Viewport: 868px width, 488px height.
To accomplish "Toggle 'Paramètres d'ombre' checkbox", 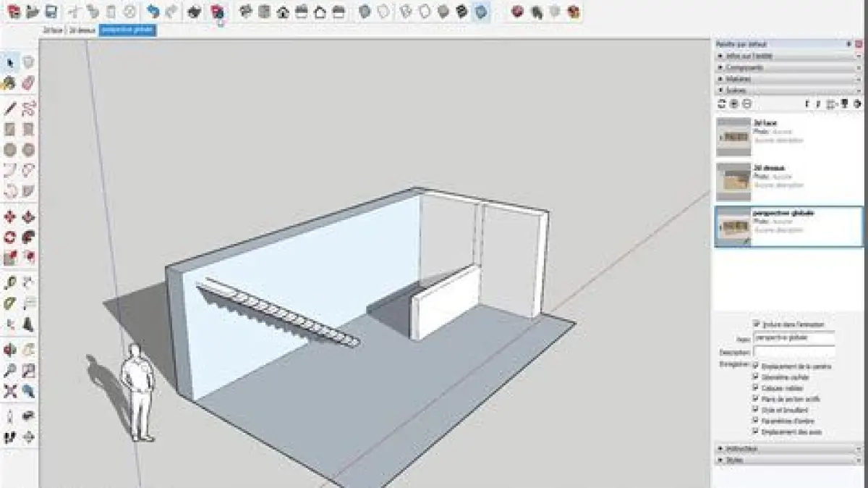I will [x=756, y=421].
